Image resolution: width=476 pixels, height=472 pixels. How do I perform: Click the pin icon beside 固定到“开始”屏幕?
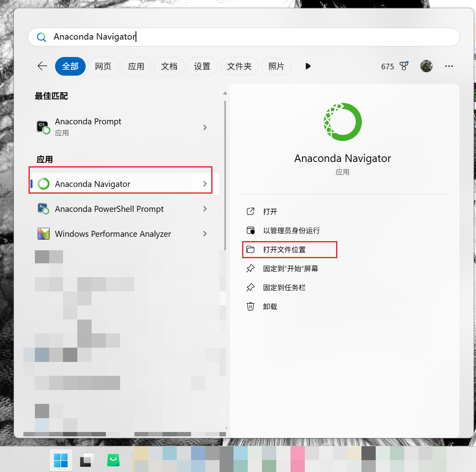click(250, 268)
